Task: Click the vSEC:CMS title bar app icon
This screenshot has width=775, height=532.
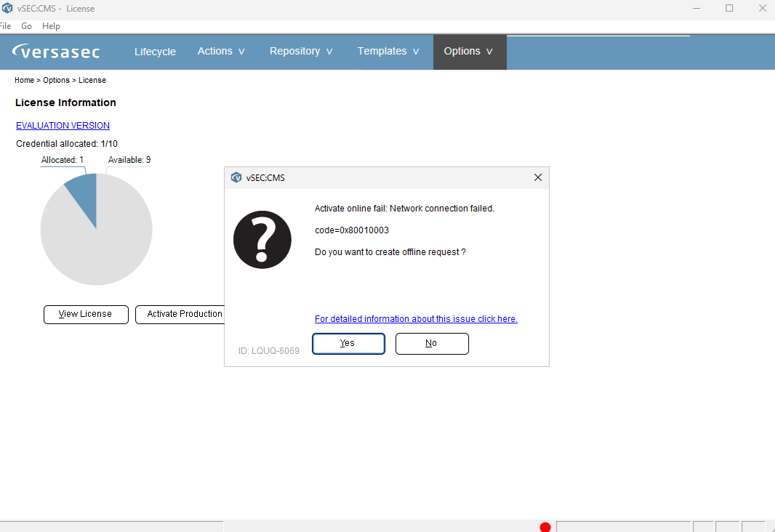Action: [x=7, y=8]
